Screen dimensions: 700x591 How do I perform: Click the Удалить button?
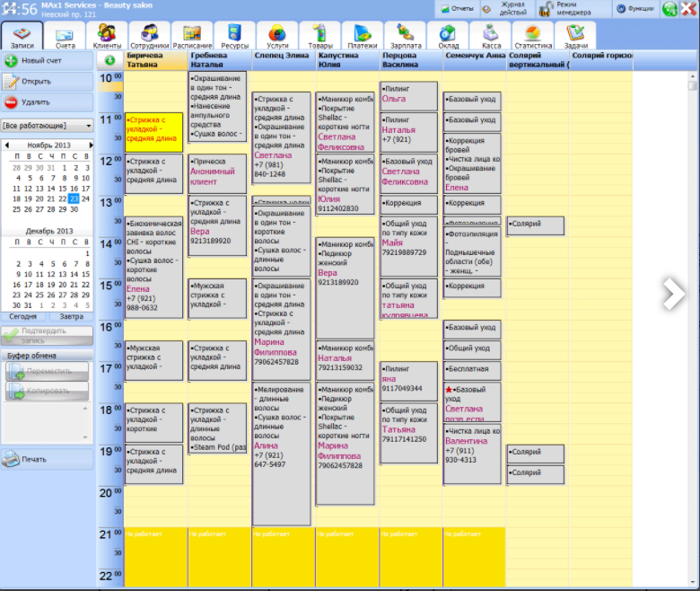coord(48,102)
